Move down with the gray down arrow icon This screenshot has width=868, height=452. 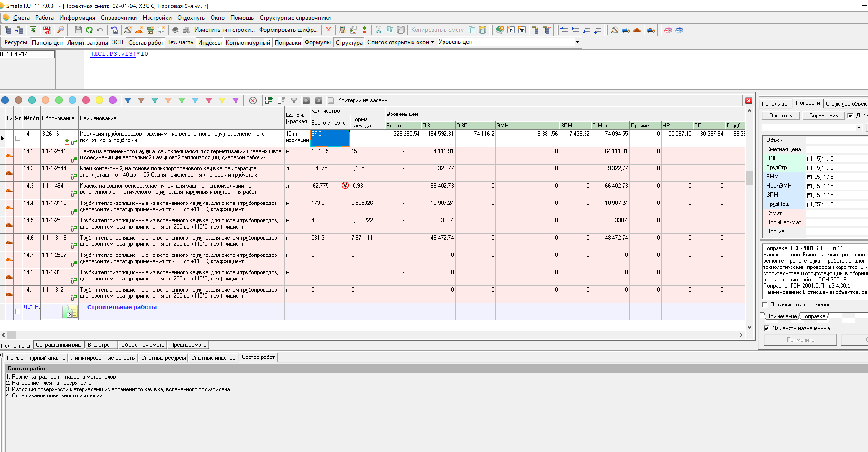coord(319,100)
